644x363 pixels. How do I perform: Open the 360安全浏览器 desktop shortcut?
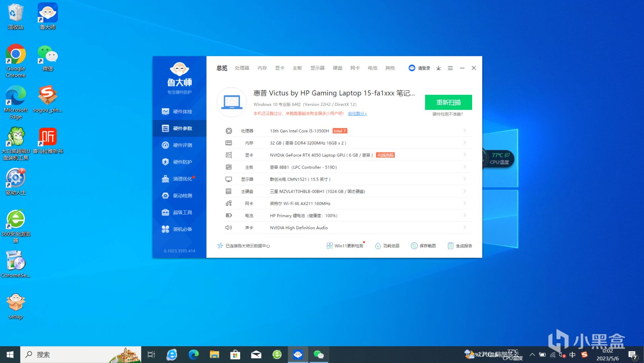click(x=16, y=226)
